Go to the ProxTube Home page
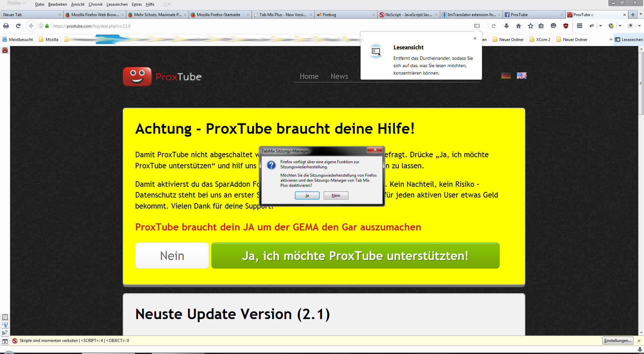Viewport: 644px width, 354px height. [309, 77]
